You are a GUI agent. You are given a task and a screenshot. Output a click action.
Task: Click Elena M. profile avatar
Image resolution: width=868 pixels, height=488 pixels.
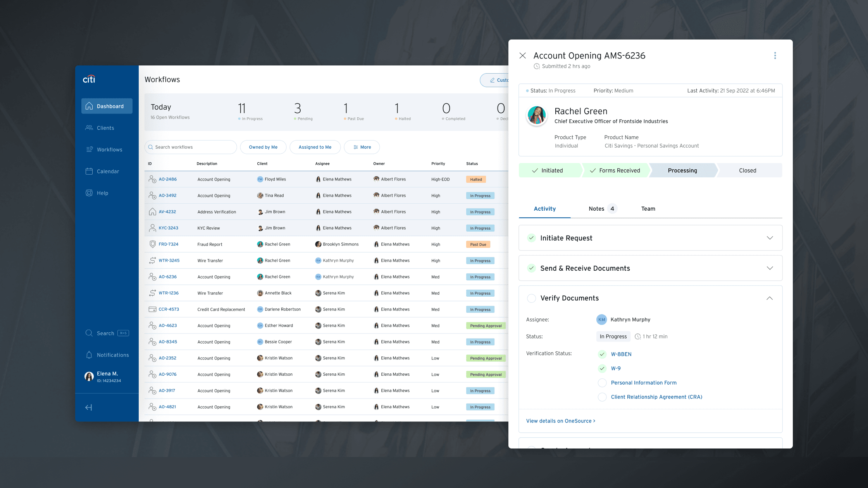(x=89, y=376)
